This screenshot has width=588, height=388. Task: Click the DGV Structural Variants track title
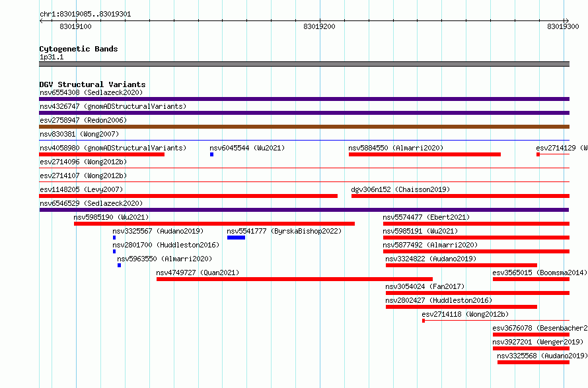click(x=92, y=84)
